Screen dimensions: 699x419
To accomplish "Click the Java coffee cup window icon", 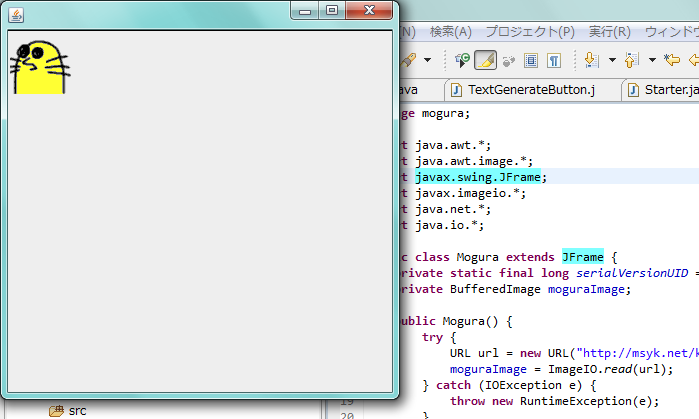I will [x=15, y=11].
